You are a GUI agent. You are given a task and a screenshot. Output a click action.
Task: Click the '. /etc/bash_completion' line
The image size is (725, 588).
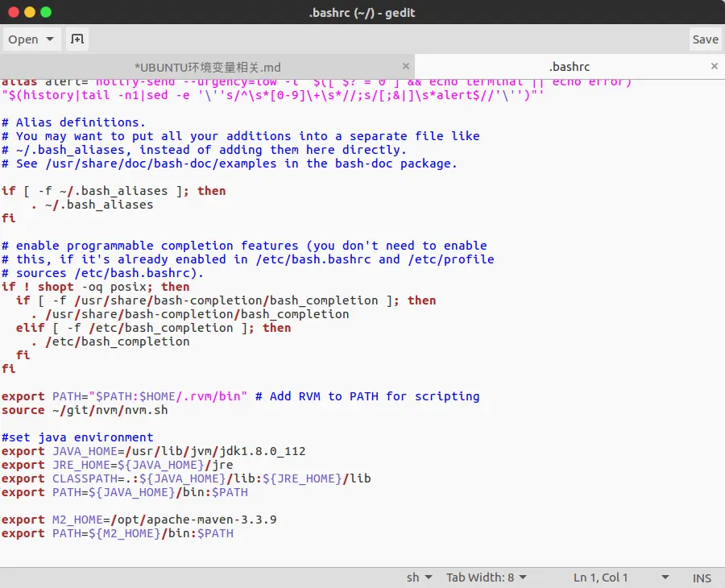coord(110,342)
